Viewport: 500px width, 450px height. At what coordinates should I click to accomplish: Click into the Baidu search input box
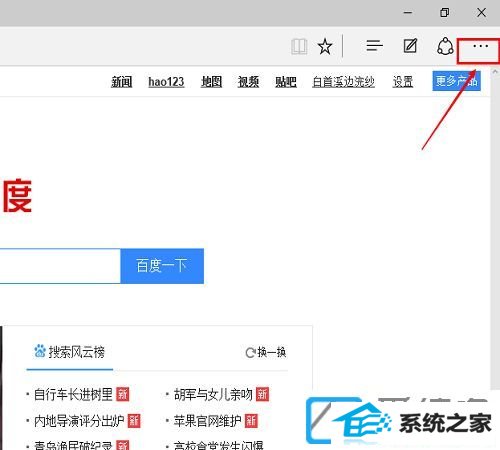[60, 266]
